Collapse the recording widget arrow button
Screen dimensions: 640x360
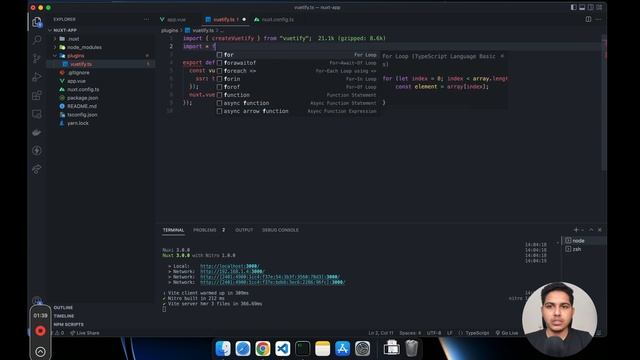40,351
